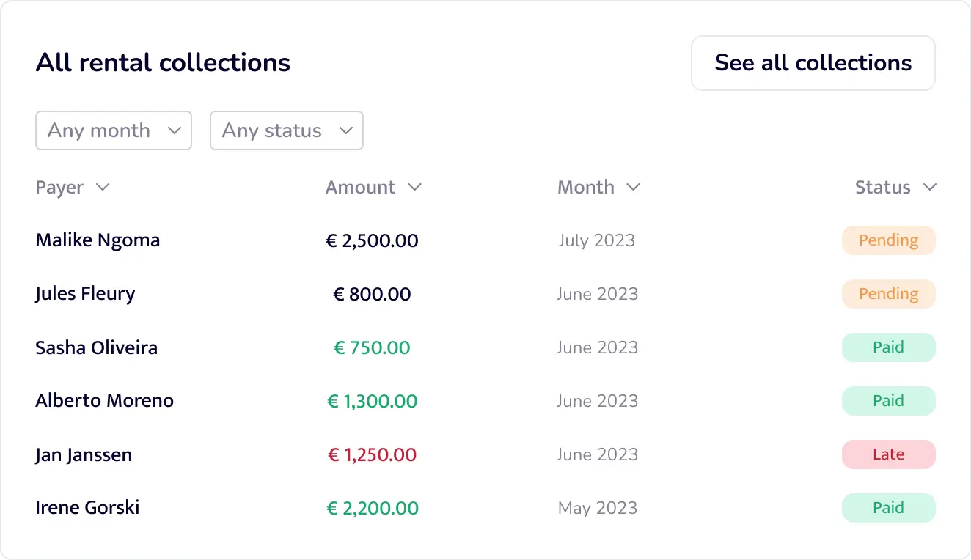971x560 pixels.
Task: Open the Any month filter dropdown
Action: pyautogui.click(x=114, y=130)
